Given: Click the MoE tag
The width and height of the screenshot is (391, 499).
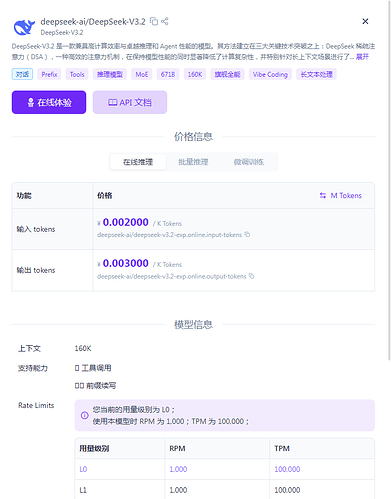Looking at the screenshot, I should coord(142,74).
